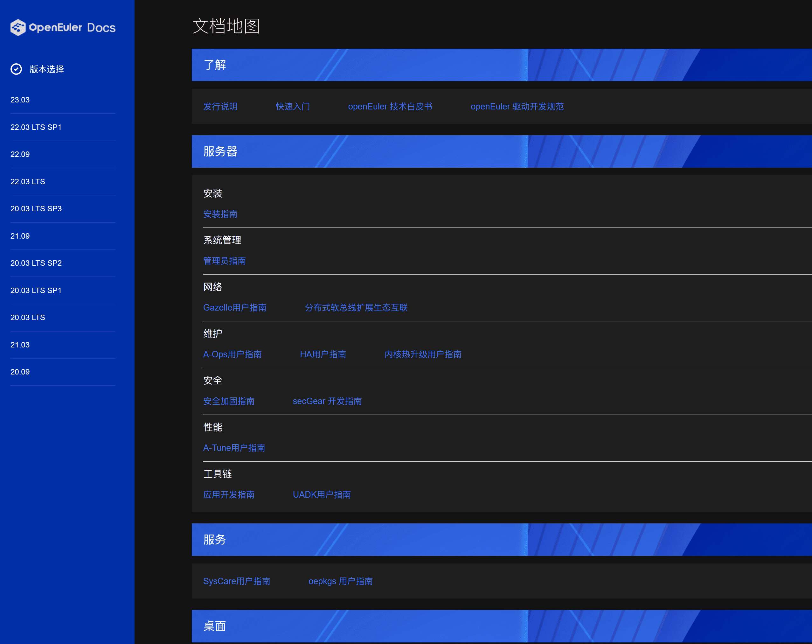Click the 维护 subsection heading
Viewport: 812px width, 644px height.
213,333
